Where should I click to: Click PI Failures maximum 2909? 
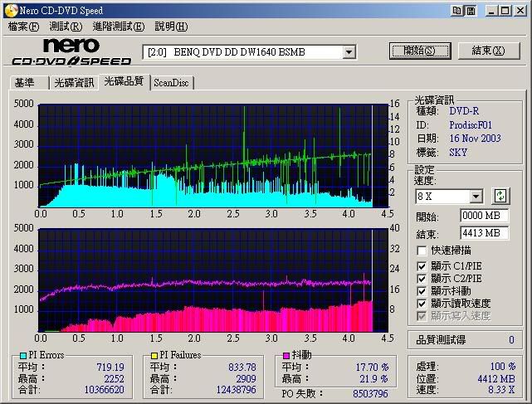[x=246, y=378]
